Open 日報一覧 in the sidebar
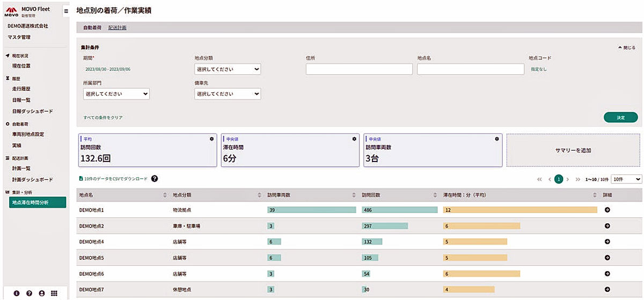The height and width of the screenshot is (300, 644). tap(21, 100)
